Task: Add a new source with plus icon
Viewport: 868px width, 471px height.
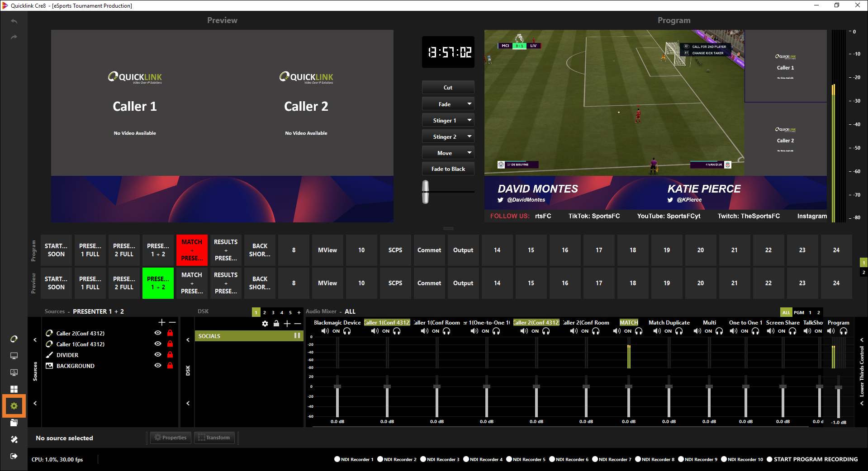Action: 161,322
